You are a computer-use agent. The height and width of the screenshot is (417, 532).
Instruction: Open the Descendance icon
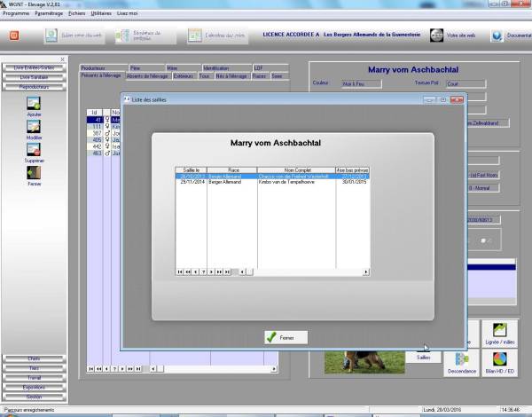point(461,363)
